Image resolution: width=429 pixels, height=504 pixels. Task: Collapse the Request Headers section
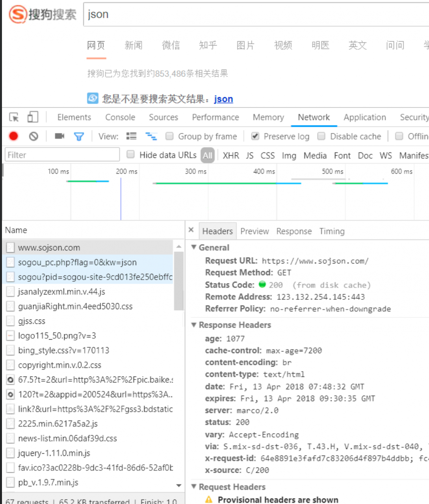pyautogui.click(x=193, y=487)
